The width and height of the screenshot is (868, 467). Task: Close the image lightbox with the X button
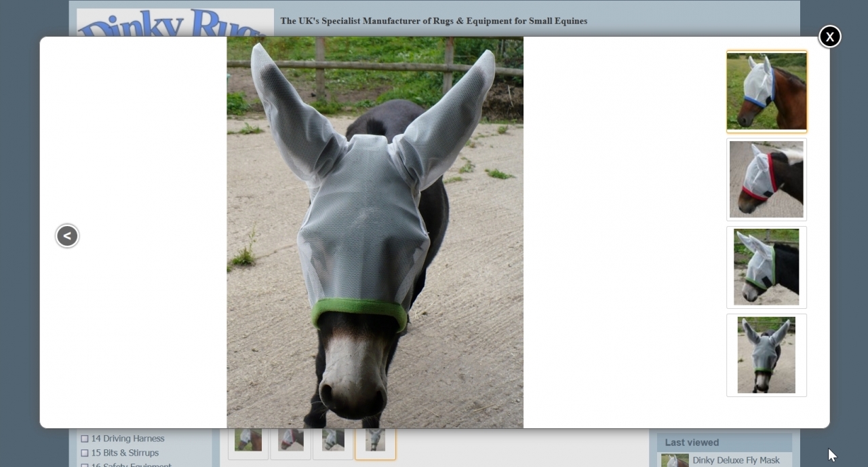829,37
